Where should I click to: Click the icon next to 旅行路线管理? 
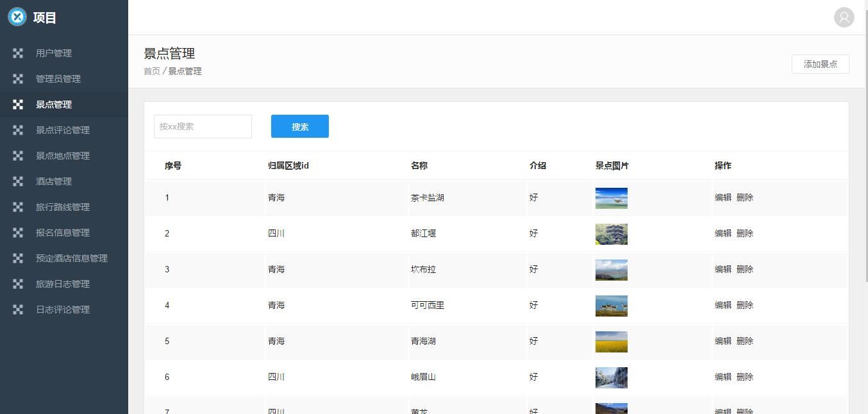click(18, 207)
